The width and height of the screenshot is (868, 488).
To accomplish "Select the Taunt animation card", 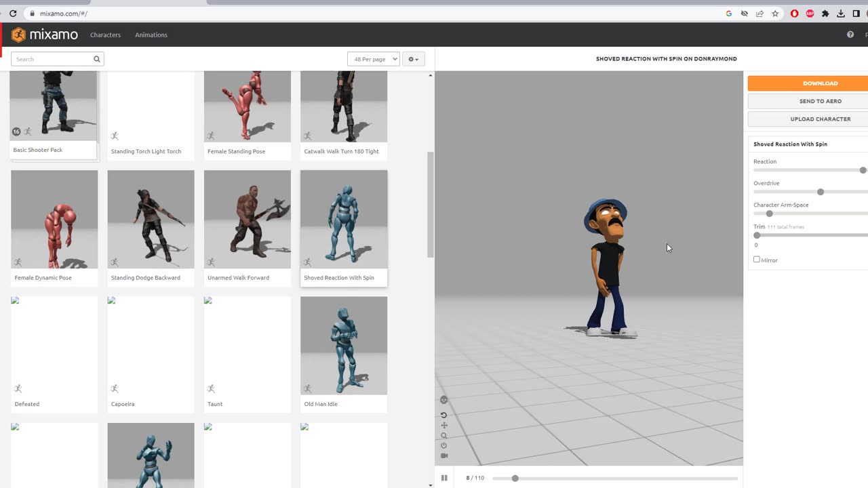I will tap(248, 354).
